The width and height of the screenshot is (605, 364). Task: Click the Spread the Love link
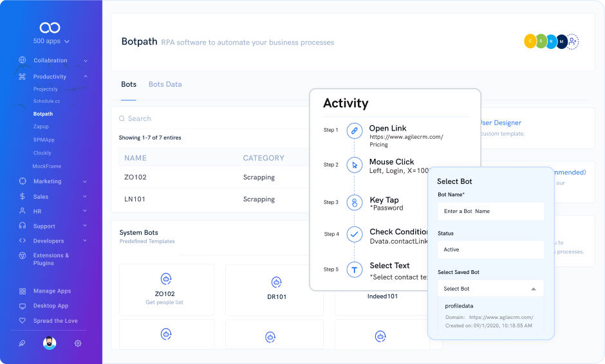click(x=55, y=321)
